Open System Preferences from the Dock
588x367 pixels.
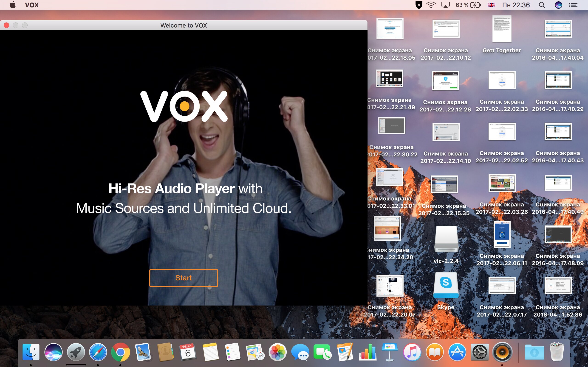click(479, 352)
